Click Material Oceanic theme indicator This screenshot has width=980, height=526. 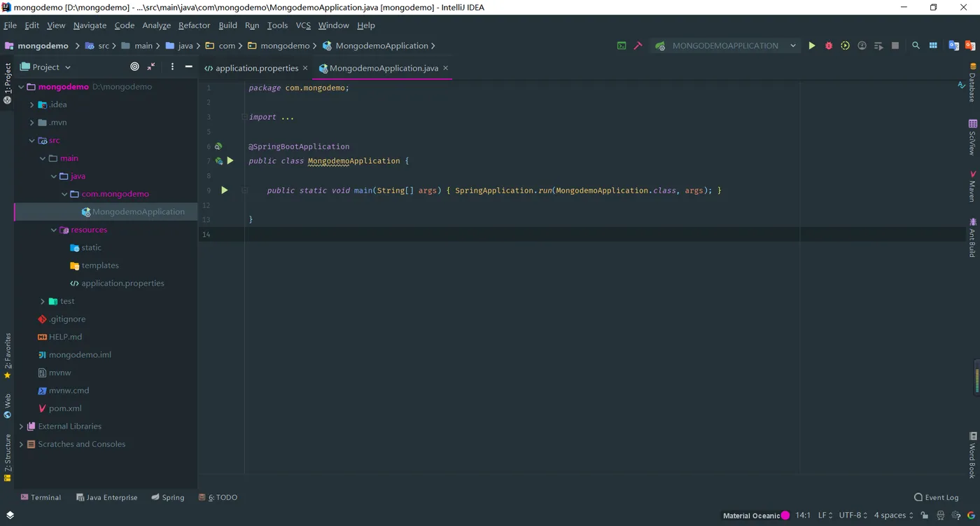coord(756,515)
